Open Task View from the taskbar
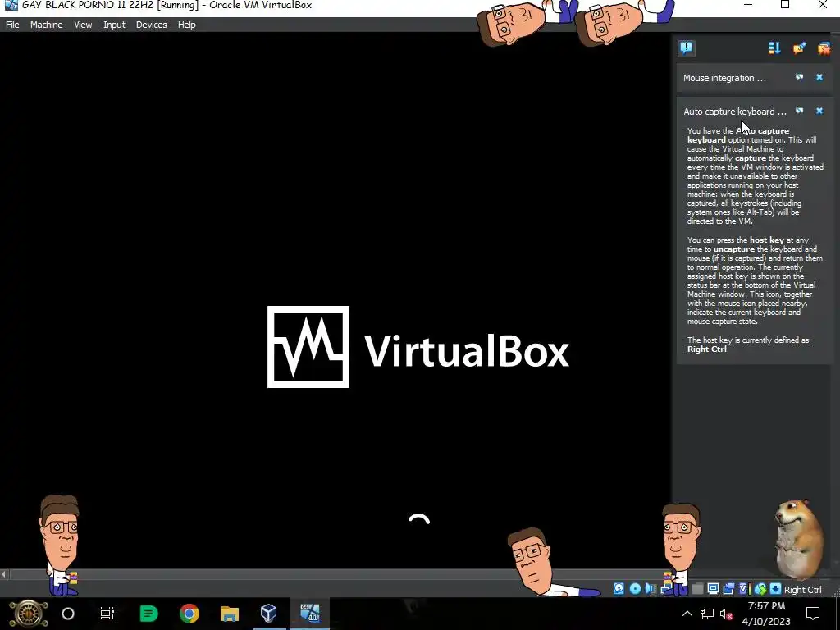The image size is (840, 630). [x=107, y=614]
